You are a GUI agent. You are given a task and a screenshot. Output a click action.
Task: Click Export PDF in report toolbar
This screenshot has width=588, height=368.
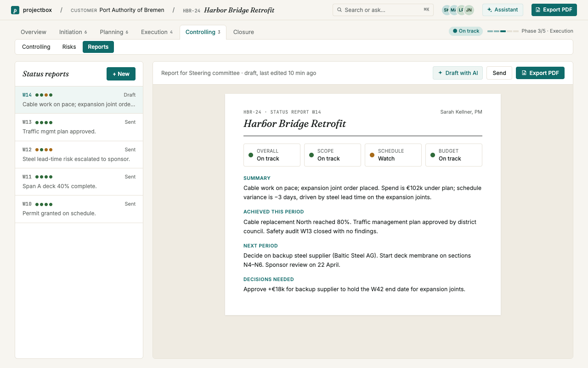point(540,73)
